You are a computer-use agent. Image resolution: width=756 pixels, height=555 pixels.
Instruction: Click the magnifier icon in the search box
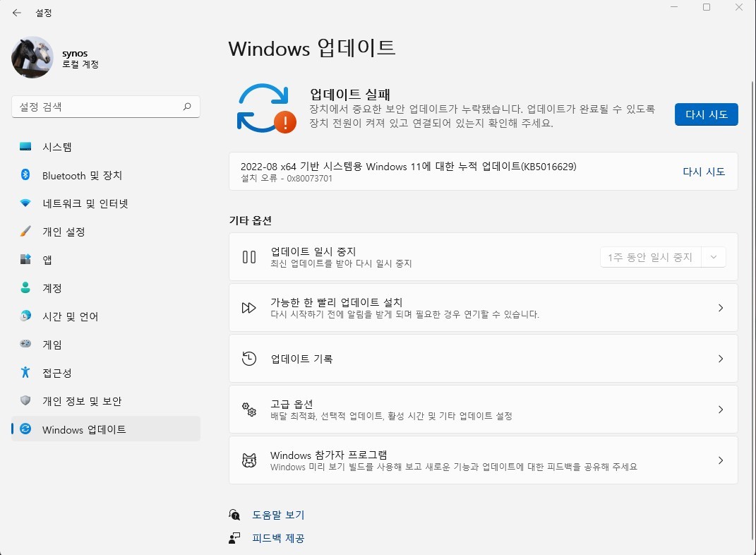[x=187, y=107]
